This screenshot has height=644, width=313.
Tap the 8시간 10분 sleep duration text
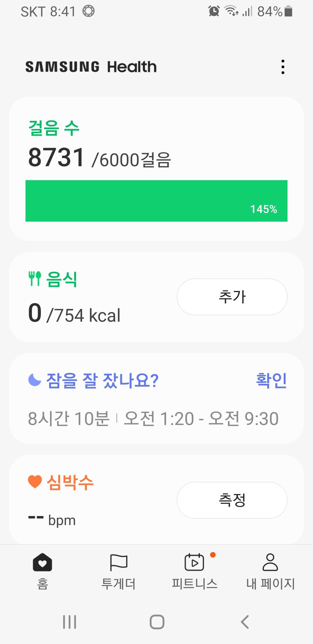point(69,419)
